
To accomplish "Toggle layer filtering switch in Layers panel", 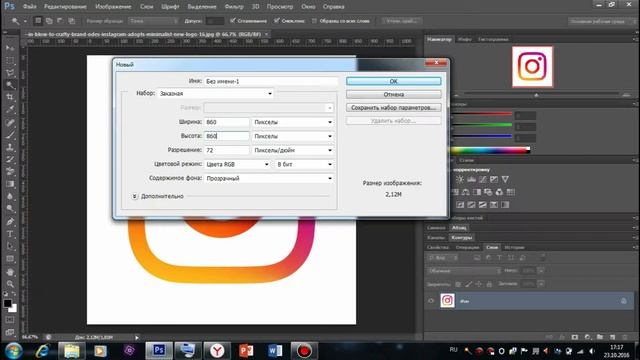I will click(x=543, y=258).
